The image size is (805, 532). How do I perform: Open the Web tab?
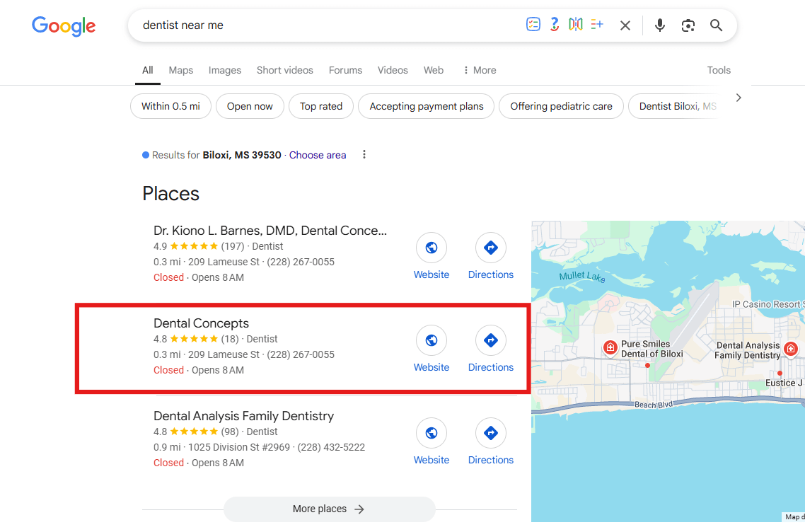point(434,70)
